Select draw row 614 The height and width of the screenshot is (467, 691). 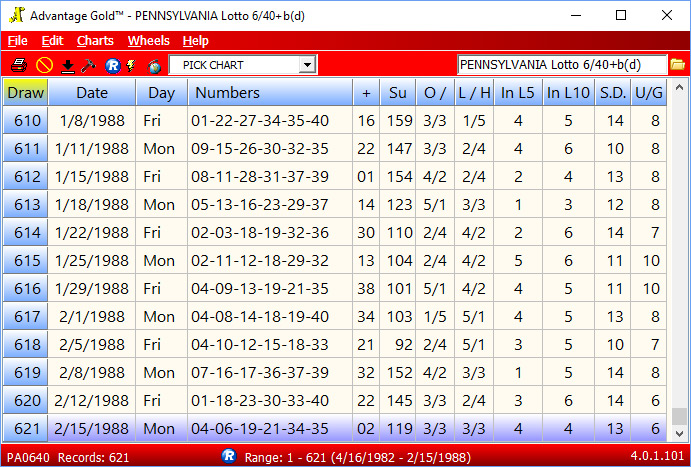pos(334,232)
